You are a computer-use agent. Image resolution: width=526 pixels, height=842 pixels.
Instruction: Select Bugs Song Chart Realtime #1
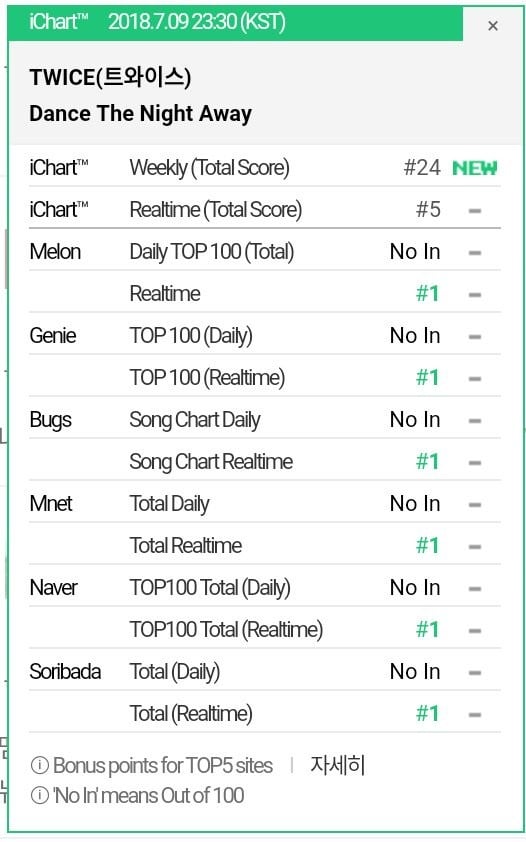(428, 462)
